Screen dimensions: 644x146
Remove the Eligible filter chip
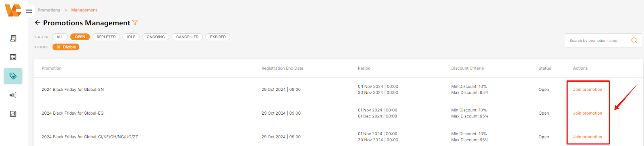pos(58,47)
